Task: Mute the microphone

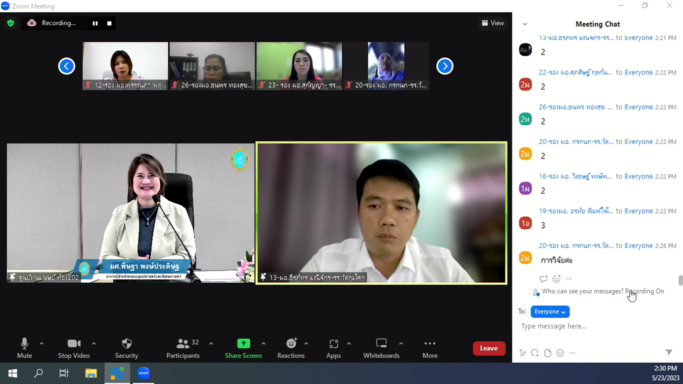Action: pyautogui.click(x=24, y=348)
